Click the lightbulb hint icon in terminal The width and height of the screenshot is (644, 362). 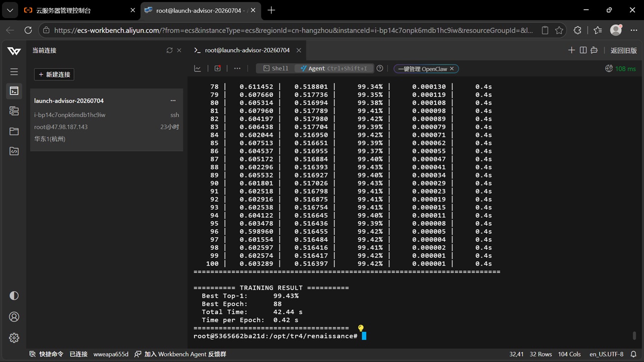point(361,328)
